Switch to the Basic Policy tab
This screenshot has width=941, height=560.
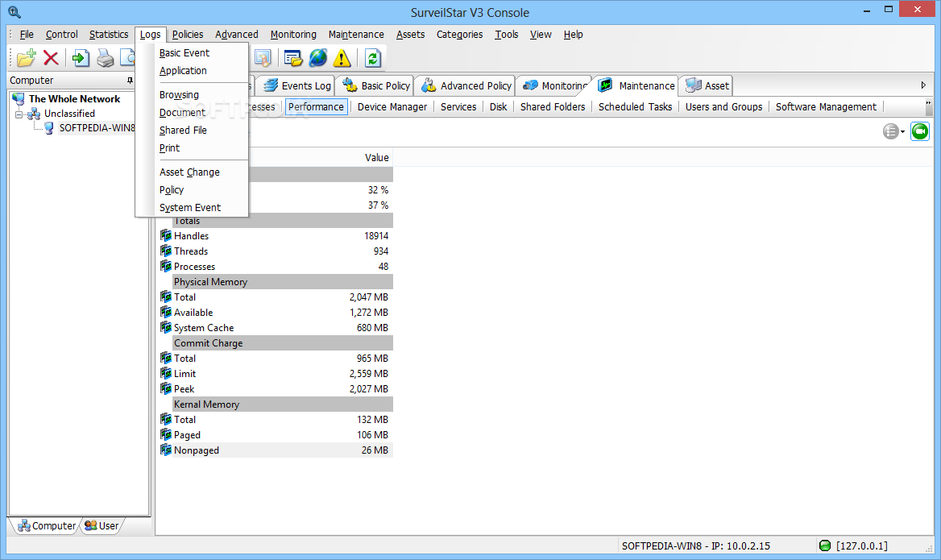tap(375, 86)
